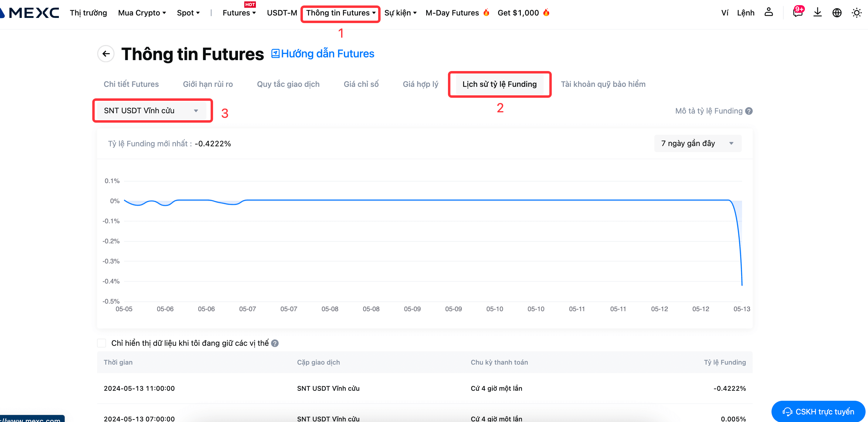The height and width of the screenshot is (422, 868).
Task: Click the help icon beside position checkbox
Action: point(275,343)
